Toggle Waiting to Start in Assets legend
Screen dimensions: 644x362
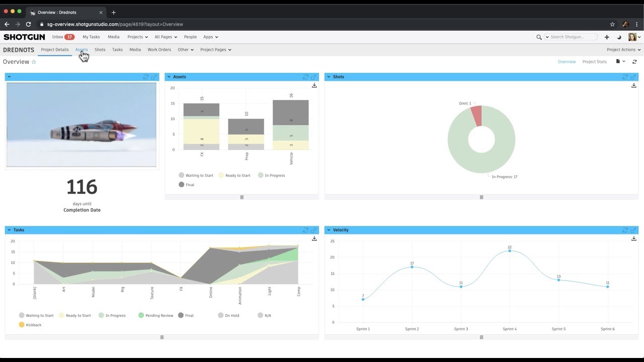pos(196,175)
